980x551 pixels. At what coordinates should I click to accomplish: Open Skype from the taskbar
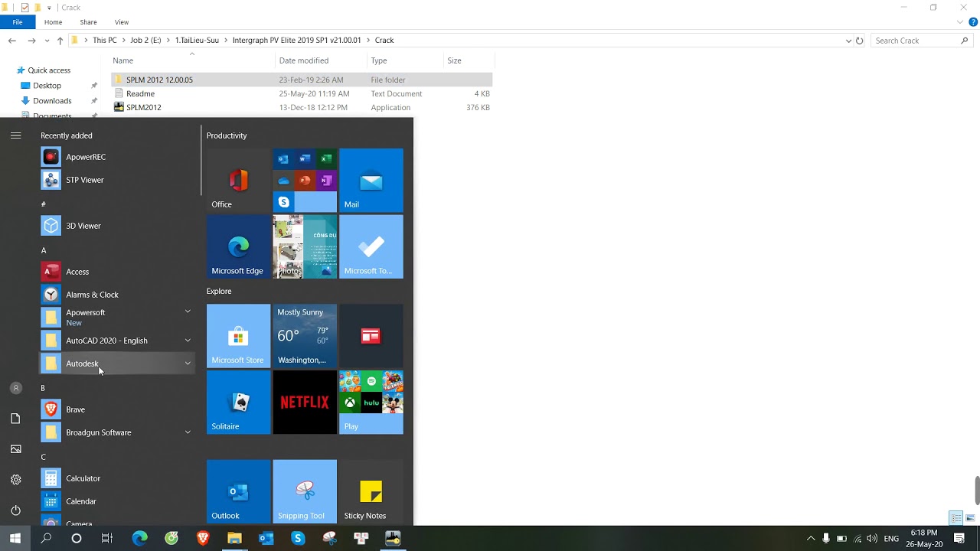pyautogui.click(x=298, y=539)
